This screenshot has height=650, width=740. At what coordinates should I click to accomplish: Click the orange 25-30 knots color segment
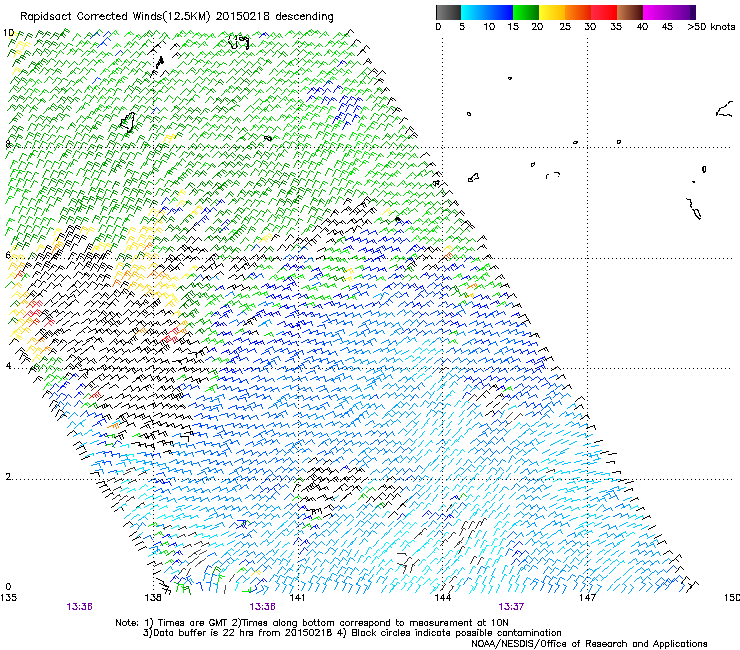578,12
